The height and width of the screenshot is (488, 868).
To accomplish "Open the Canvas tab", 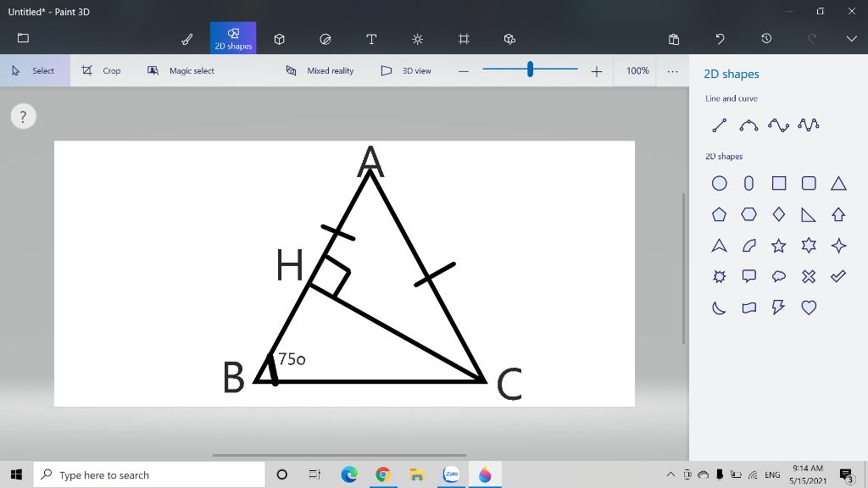I will point(464,39).
